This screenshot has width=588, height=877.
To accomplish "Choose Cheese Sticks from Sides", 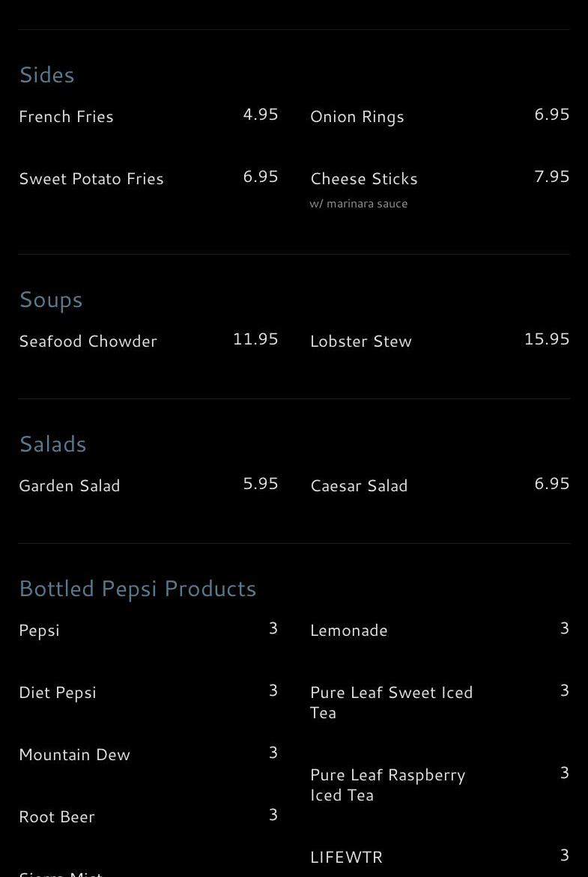I will pos(364,179).
